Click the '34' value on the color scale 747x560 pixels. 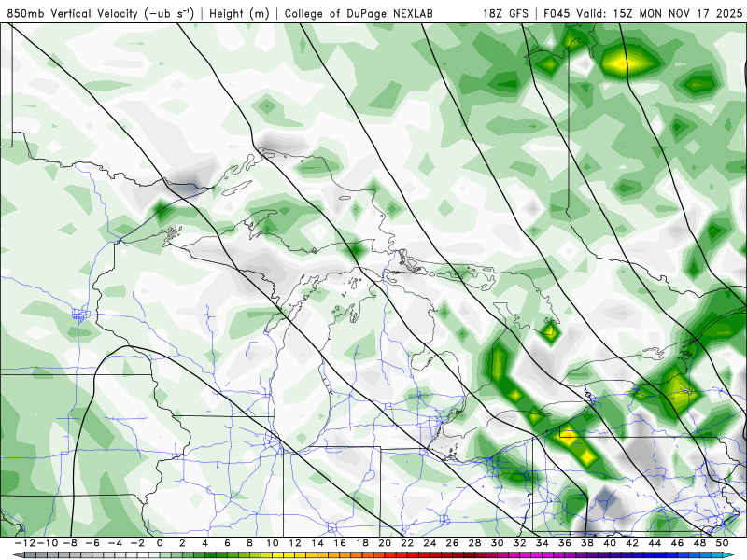click(543, 543)
